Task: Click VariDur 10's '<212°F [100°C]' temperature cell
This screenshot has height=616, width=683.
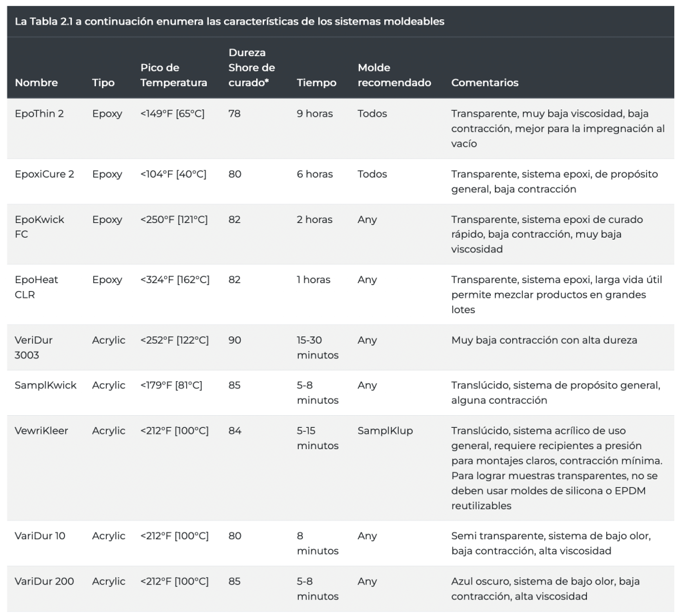Action: [175, 536]
